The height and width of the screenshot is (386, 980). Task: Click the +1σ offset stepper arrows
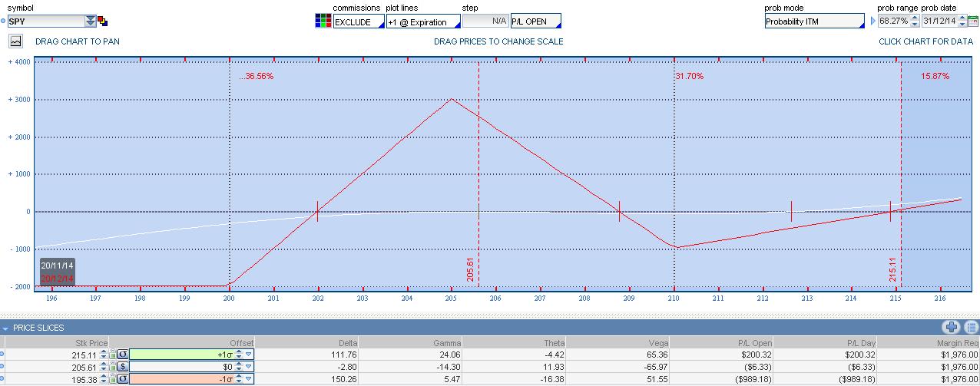point(239,355)
